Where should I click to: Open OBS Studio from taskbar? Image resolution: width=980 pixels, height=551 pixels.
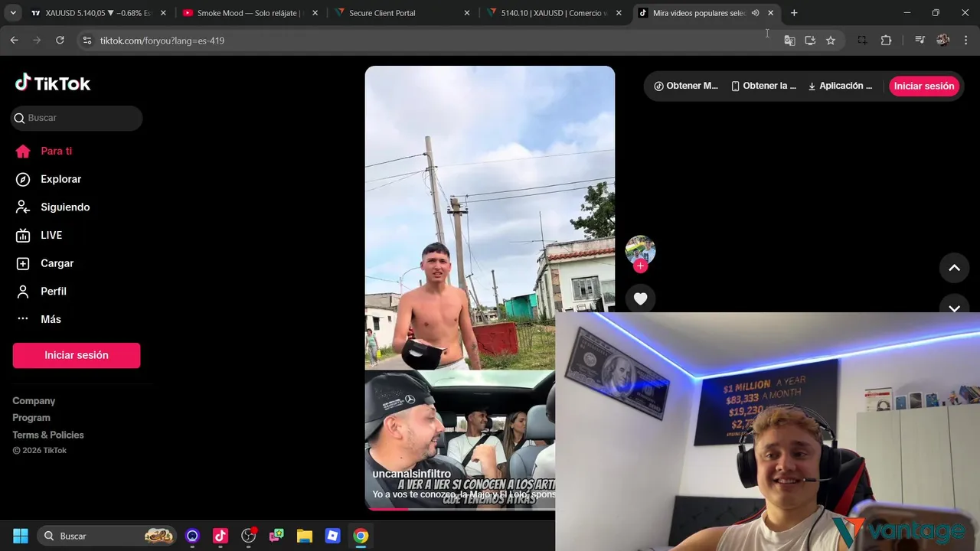pos(248,536)
